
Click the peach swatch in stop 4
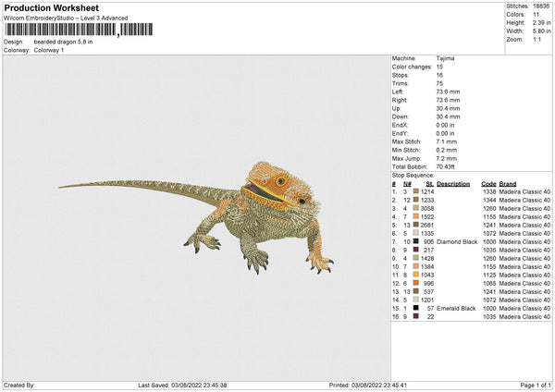click(417, 216)
